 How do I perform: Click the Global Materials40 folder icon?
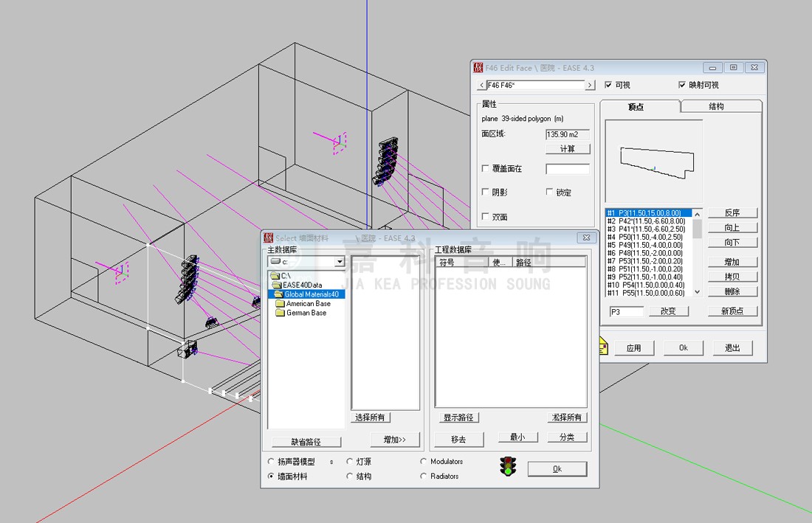(278, 294)
